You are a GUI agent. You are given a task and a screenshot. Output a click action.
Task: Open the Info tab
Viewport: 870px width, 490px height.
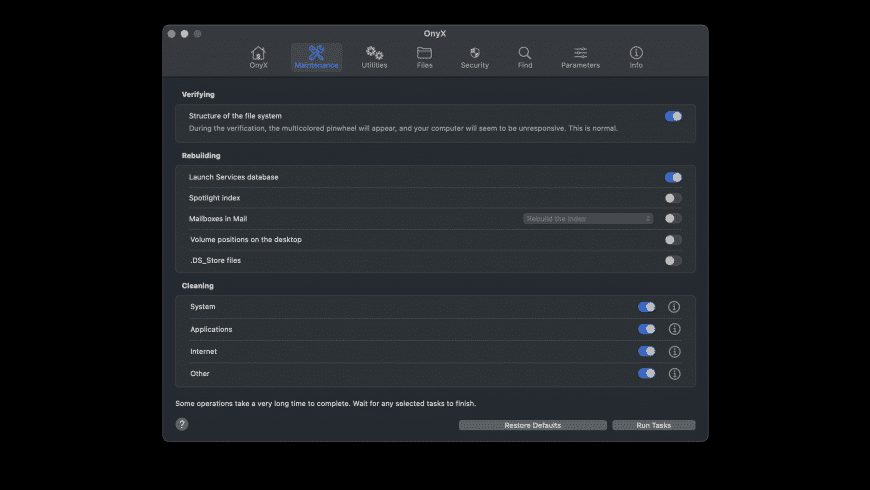click(x=636, y=58)
